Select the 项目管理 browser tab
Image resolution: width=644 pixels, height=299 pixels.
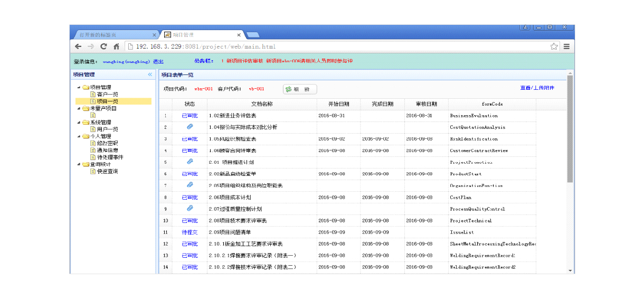click(203, 35)
